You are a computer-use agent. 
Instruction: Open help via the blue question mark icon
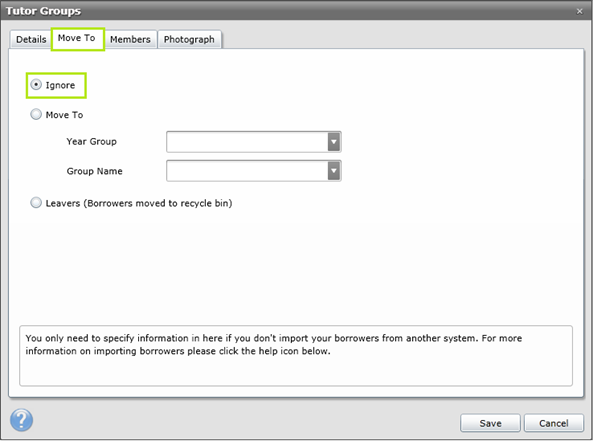pos(22,420)
